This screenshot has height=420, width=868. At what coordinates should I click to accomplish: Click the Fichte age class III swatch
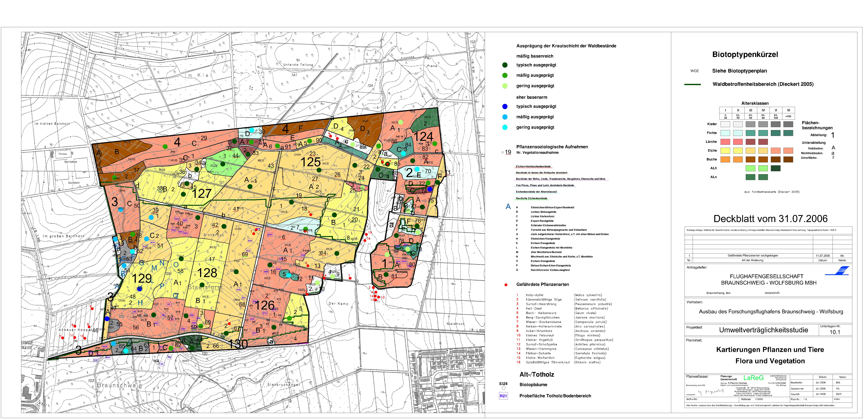tap(750, 133)
